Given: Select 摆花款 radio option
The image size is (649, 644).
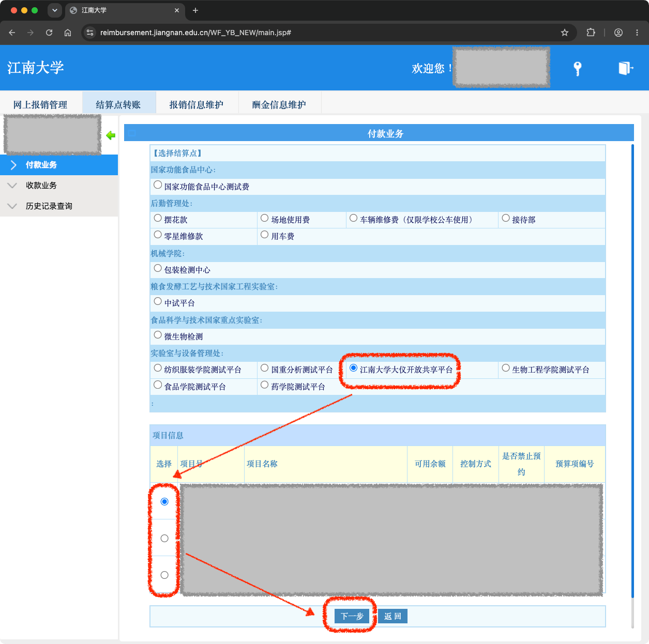Looking at the screenshot, I should (158, 218).
